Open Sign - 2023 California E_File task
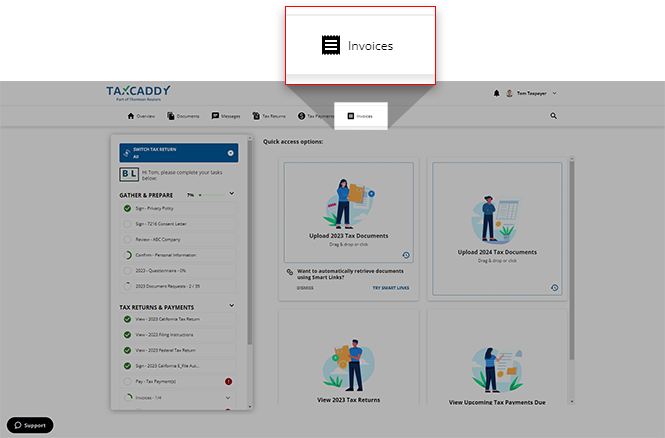The width and height of the screenshot is (665, 438). point(178,366)
